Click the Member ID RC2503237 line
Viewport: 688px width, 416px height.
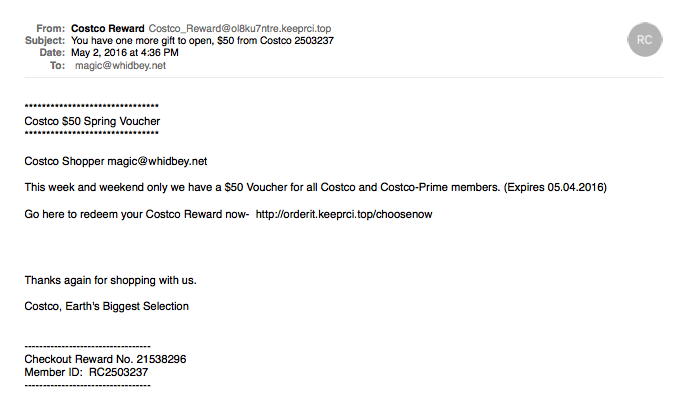(x=86, y=372)
